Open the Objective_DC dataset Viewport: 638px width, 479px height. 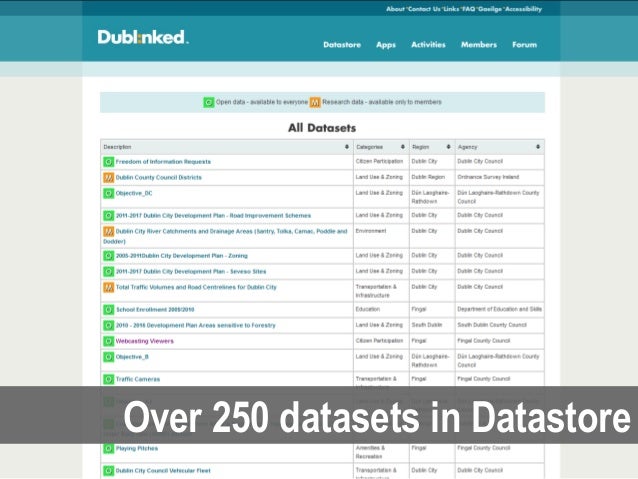134,193
